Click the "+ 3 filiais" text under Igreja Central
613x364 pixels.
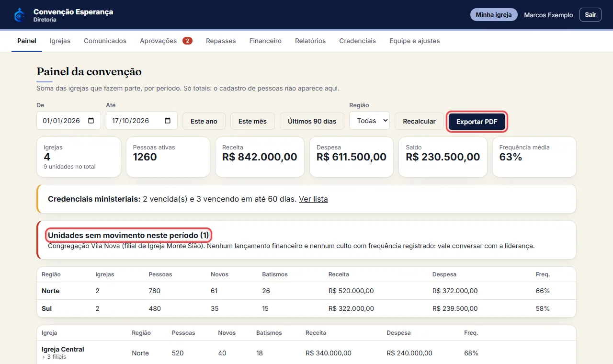54,357
